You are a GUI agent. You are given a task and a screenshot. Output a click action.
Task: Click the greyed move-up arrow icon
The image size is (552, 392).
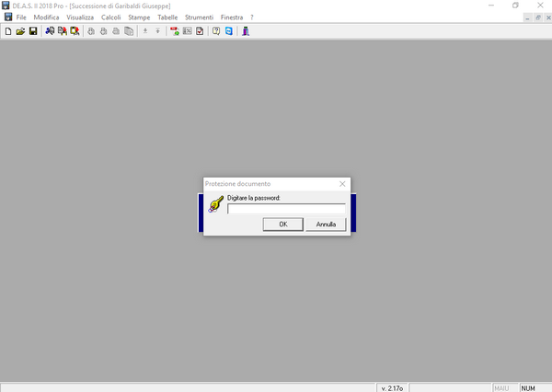(x=157, y=31)
